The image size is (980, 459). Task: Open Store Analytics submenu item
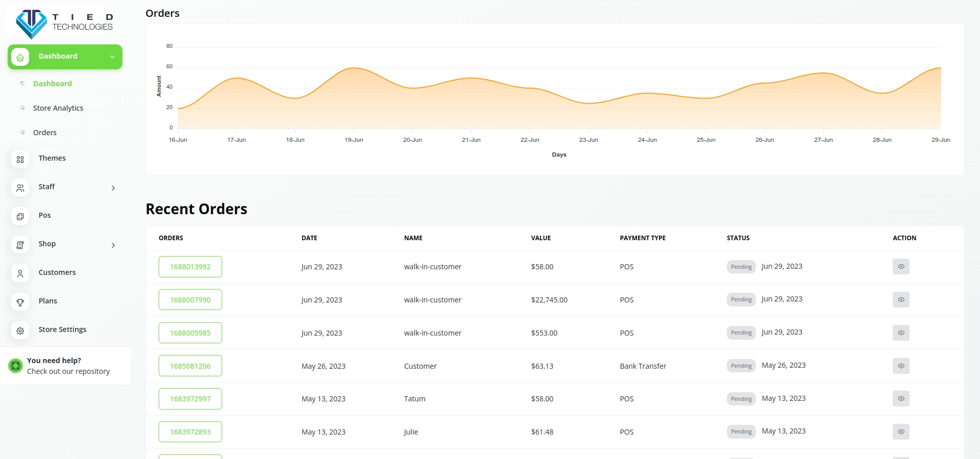coord(58,108)
